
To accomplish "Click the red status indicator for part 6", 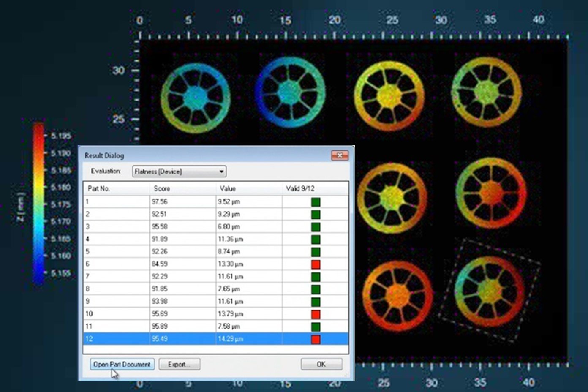I will 315,264.
